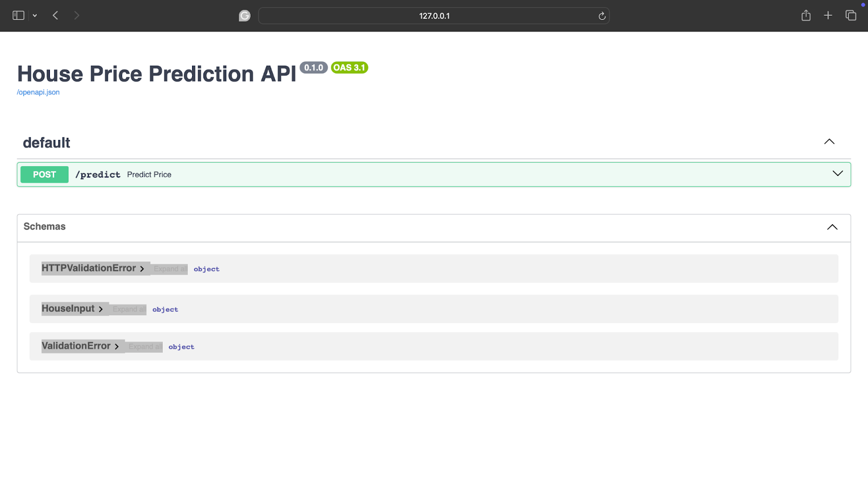This screenshot has height=501, width=868.
Task: Click the OAS 3.1 badge
Action: coord(349,67)
